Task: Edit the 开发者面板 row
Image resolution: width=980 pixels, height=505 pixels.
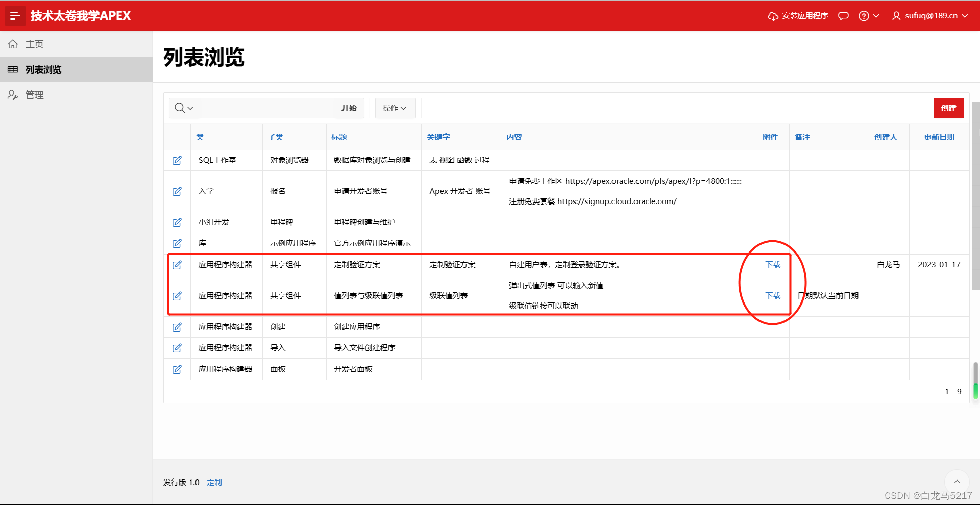Action: [x=177, y=369]
